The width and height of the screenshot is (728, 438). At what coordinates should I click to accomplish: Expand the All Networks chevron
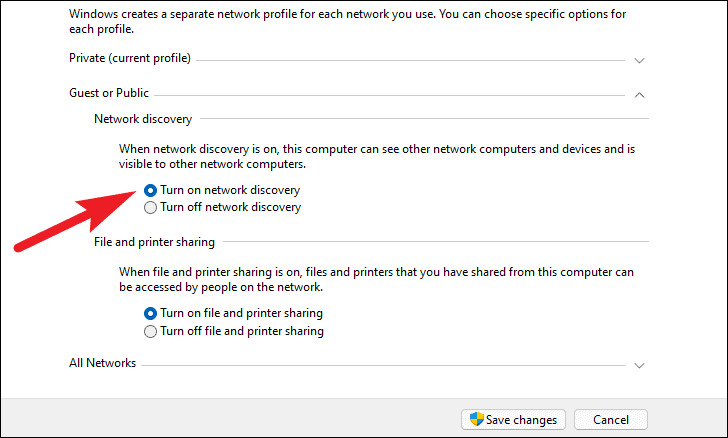639,366
